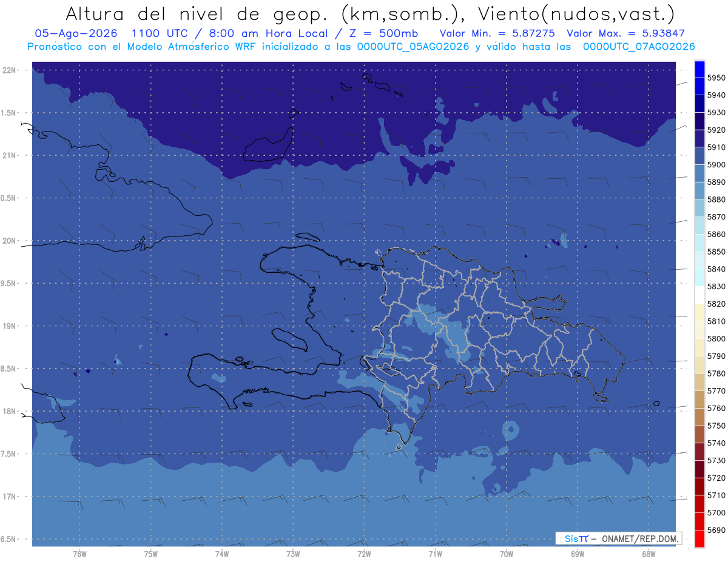Click the 5880 color scale label
Screen dimensions: 728x562
[x=716, y=199]
